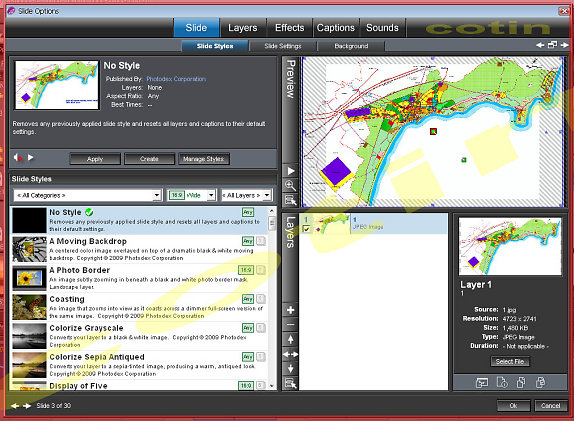This screenshot has height=421, width=574.
Task: Click the Layer 1 large thumbnail
Action: coord(510,246)
